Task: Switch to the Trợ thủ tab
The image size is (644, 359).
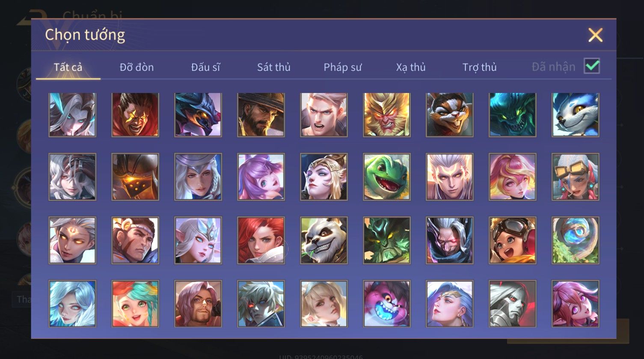Action: click(480, 67)
